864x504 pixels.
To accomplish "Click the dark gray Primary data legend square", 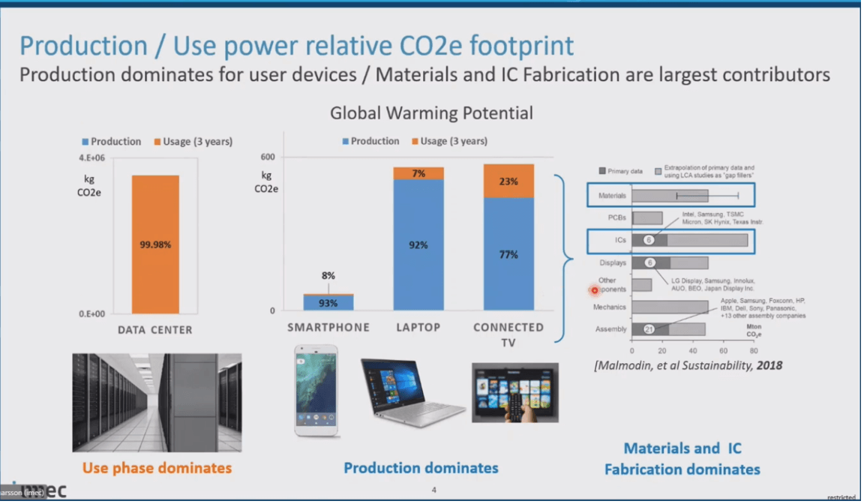I will 602,171.
